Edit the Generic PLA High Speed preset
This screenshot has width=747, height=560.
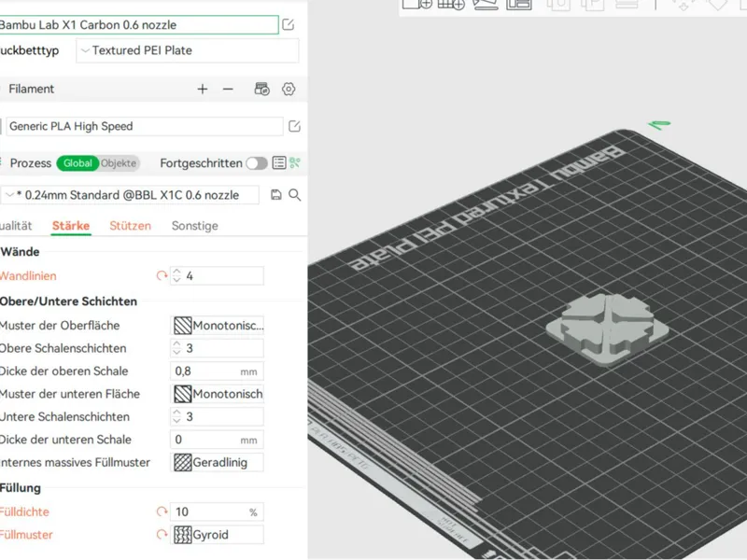294,126
